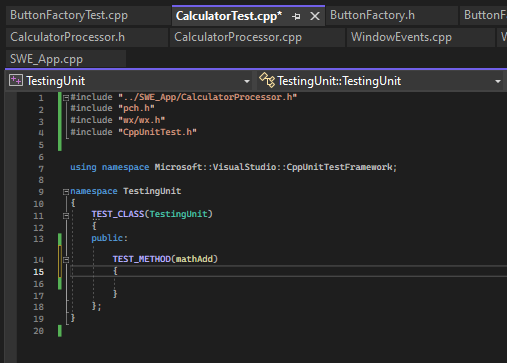
Task: Click line number 20 in the gutter
Action: 39,331
